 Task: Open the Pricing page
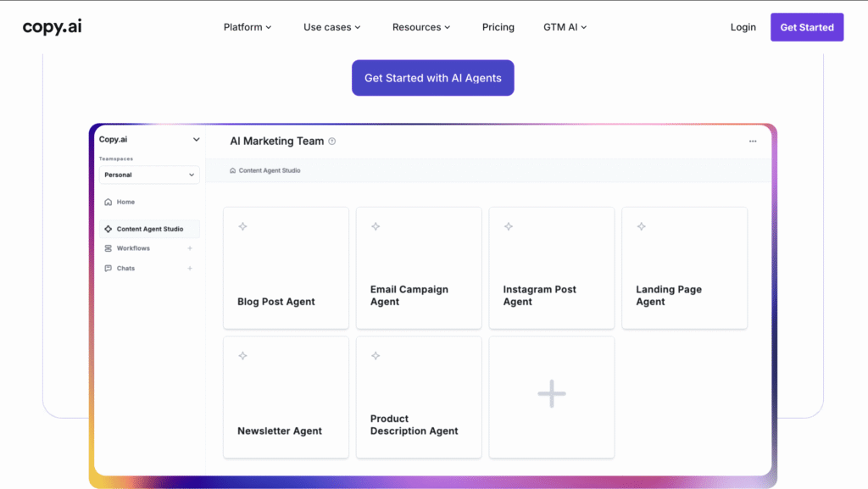[498, 27]
